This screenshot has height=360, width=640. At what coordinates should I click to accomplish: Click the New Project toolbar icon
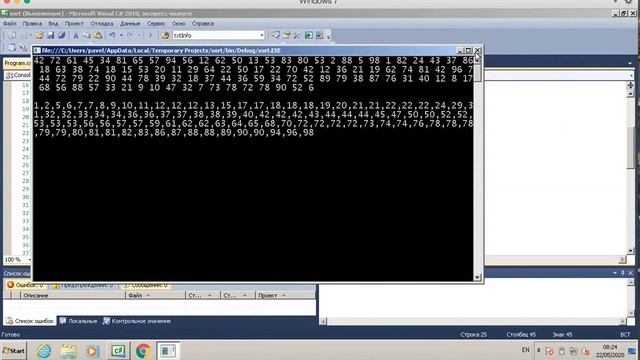pos(11,36)
